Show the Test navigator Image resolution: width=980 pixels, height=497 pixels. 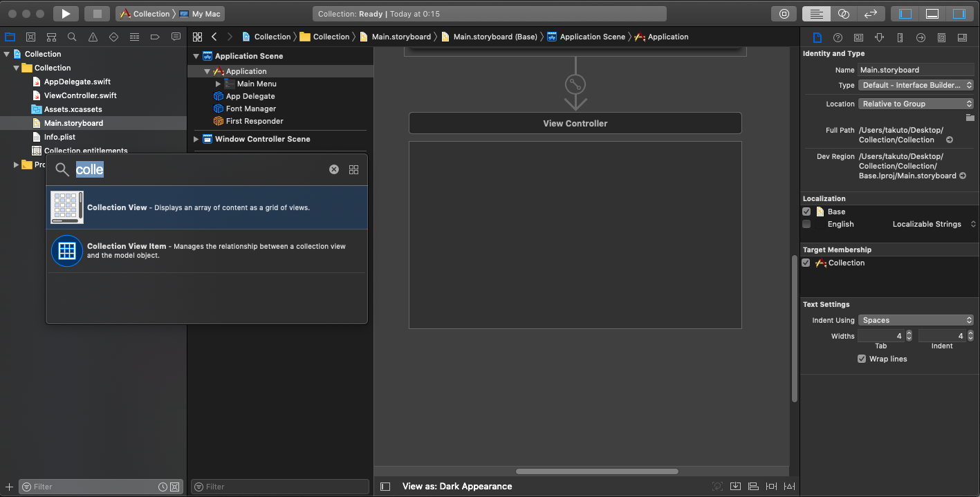tap(113, 37)
